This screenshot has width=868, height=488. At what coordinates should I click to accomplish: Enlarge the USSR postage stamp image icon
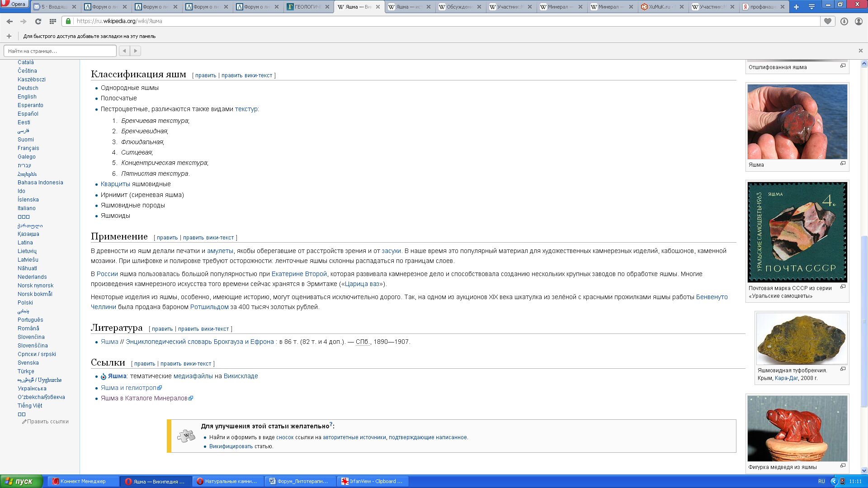[843, 286]
